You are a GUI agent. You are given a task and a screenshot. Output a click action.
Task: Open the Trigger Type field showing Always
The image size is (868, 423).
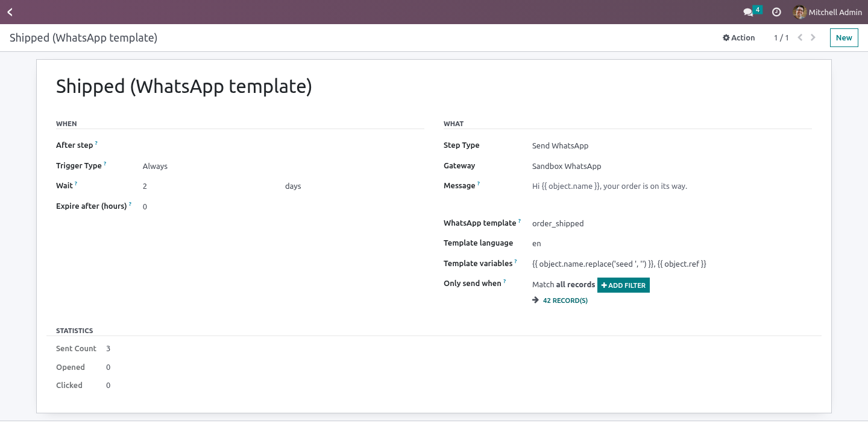[283, 166]
